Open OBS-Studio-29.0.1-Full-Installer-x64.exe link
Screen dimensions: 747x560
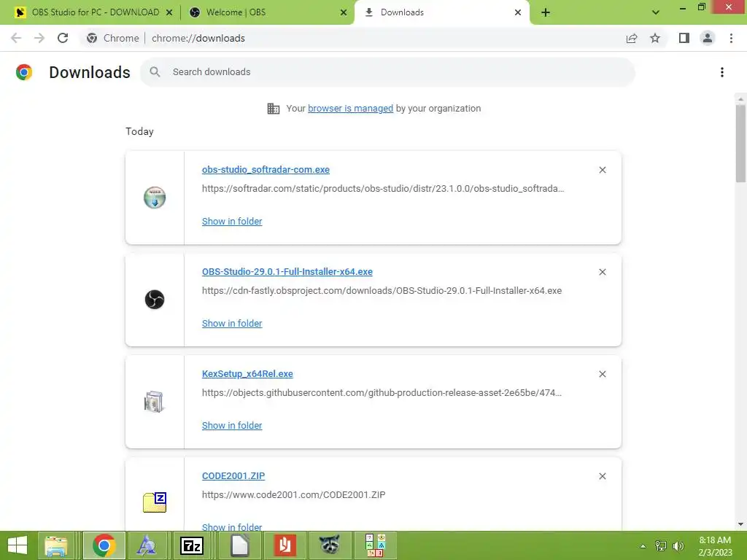coord(287,272)
